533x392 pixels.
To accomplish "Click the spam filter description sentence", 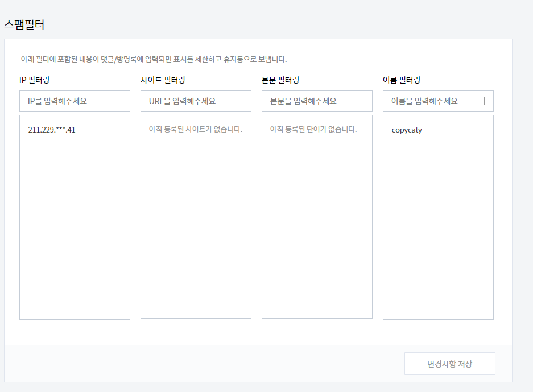I will [x=154, y=59].
